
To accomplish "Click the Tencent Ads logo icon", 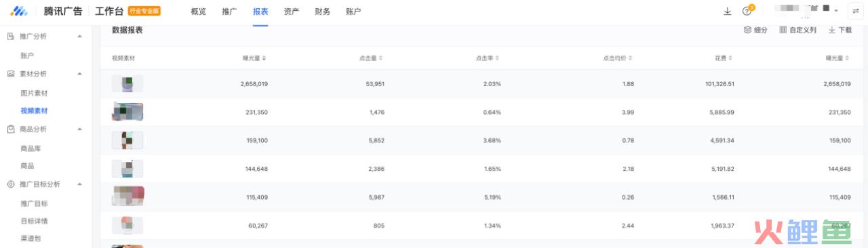I will click(x=19, y=12).
